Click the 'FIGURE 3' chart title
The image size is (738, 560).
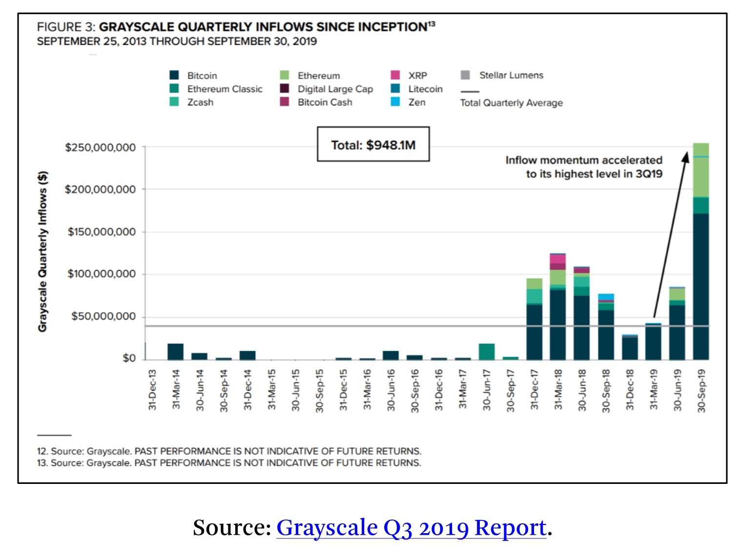(236, 27)
